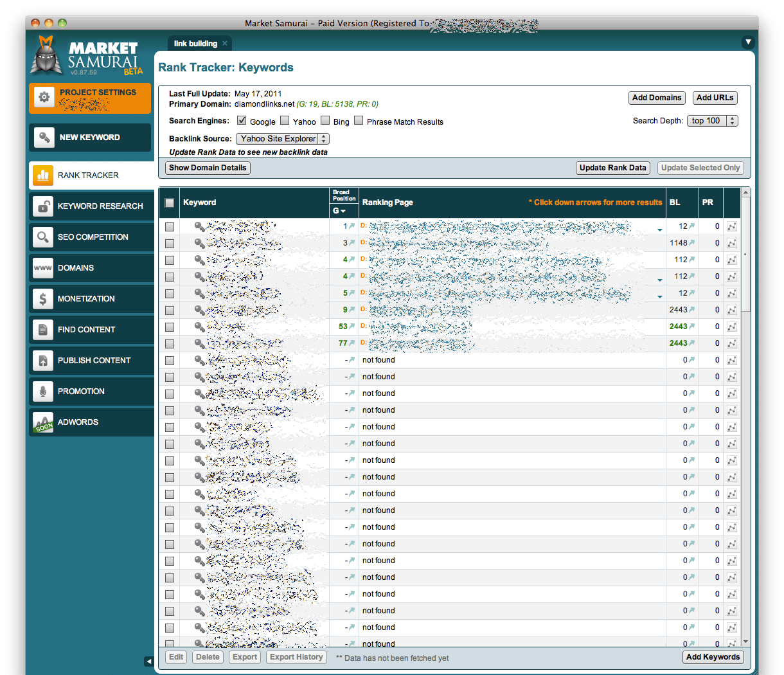Open rank history graph for position 1 row
Viewport: 784px width, 675px height.
(x=731, y=226)
